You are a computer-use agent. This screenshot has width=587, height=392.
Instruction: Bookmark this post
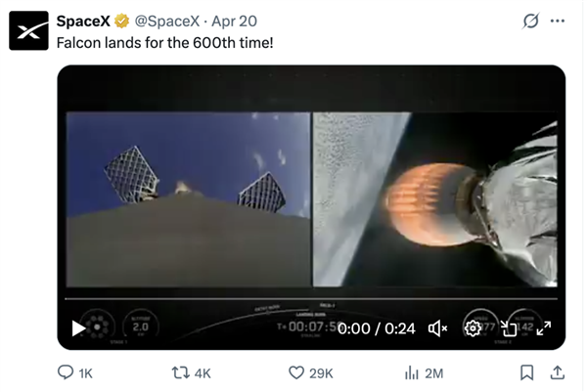[526, 372]
